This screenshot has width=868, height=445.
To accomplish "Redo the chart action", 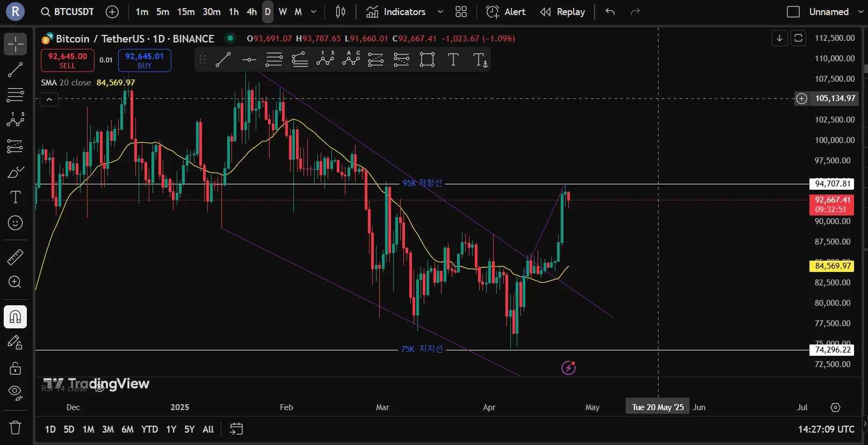I will tap(635, 12).
